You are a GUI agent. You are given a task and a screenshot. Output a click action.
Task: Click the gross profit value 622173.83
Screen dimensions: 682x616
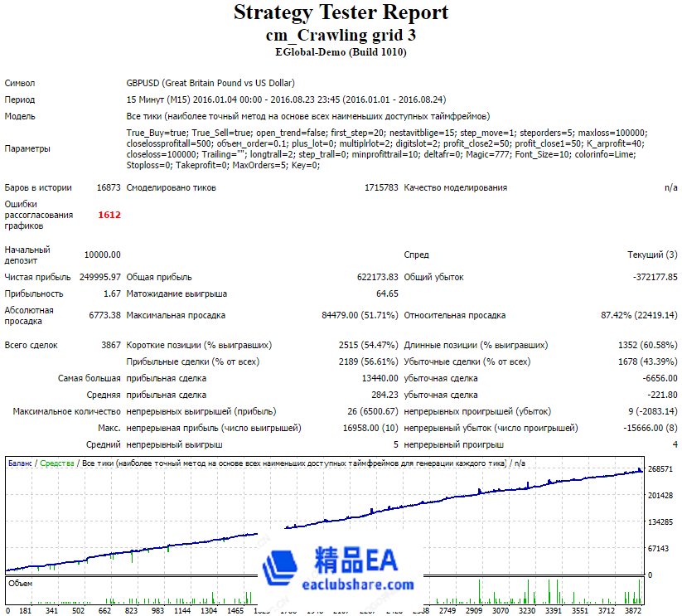(377, 277)
